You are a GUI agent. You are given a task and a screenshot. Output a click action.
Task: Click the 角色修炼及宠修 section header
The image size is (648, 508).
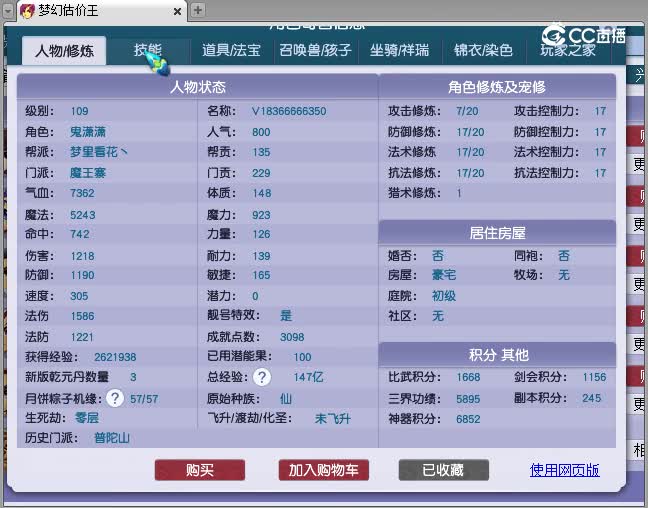coord(497,87)
